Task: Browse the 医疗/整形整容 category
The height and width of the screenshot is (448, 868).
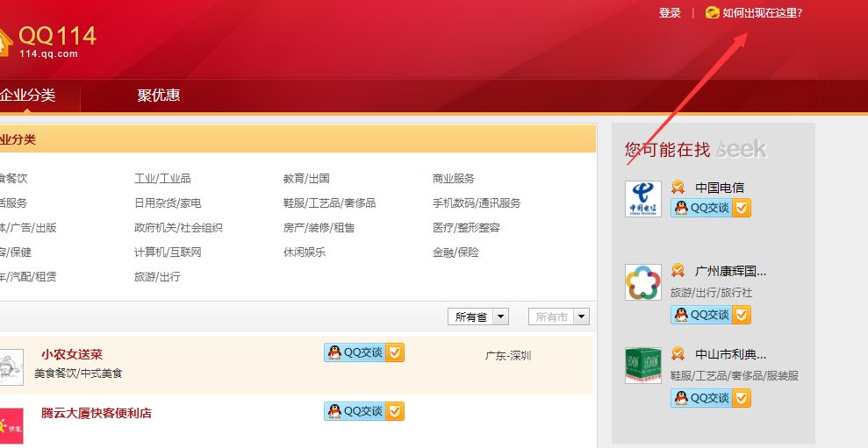Action: [x=466, y=227]
